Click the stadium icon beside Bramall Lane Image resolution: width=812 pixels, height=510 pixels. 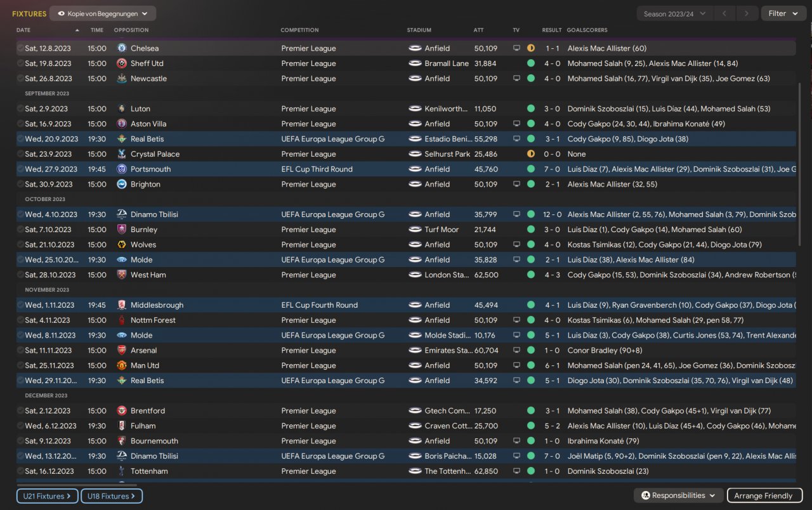pyautogui.click(x=415, y=63)
